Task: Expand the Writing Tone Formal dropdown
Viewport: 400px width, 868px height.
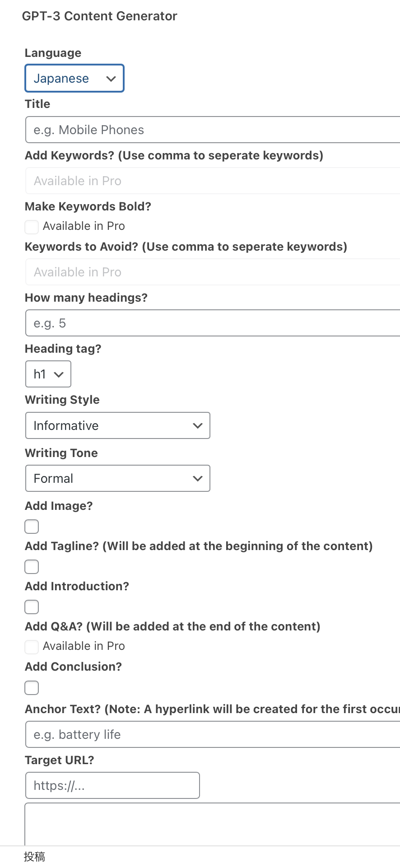Action: 117,479
